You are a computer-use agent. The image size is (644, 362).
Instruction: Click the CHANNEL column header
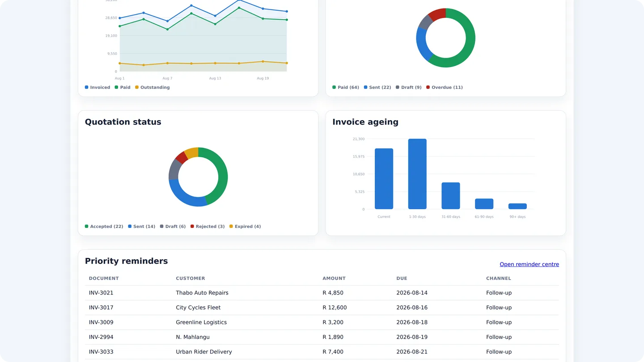[x=499, y=278]
